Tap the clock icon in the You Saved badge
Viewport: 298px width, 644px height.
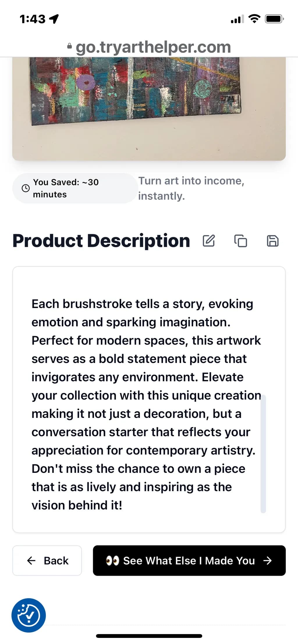click(x=26, y=188)
